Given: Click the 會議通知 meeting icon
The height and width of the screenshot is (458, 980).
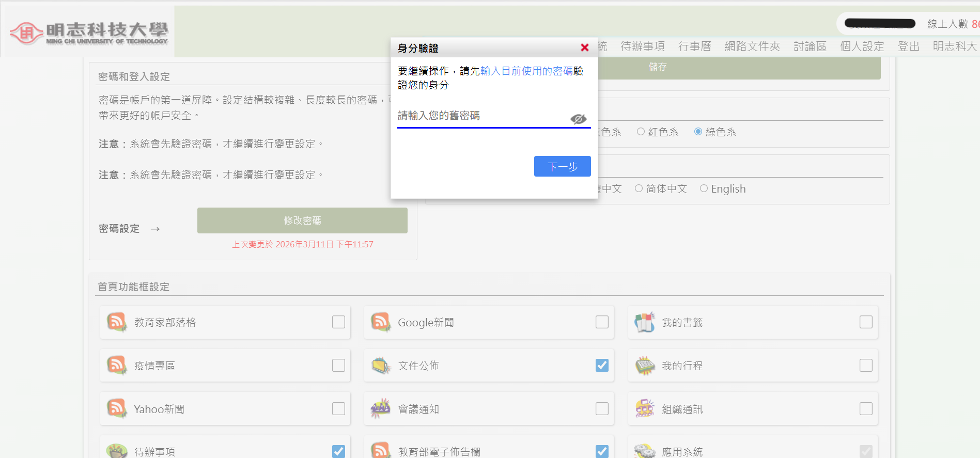Looking at the screenshot, I should tap(381, 408).
